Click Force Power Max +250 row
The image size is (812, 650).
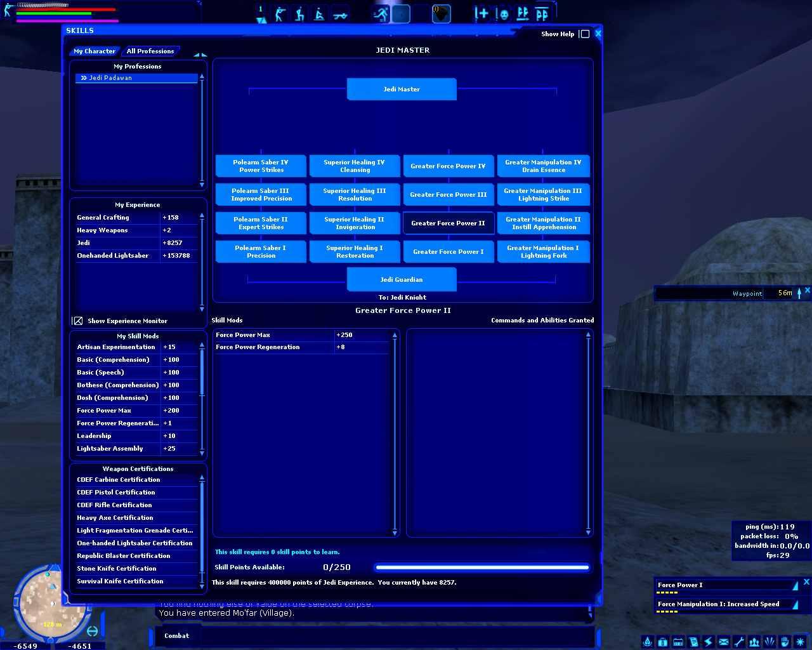point(302,335)
